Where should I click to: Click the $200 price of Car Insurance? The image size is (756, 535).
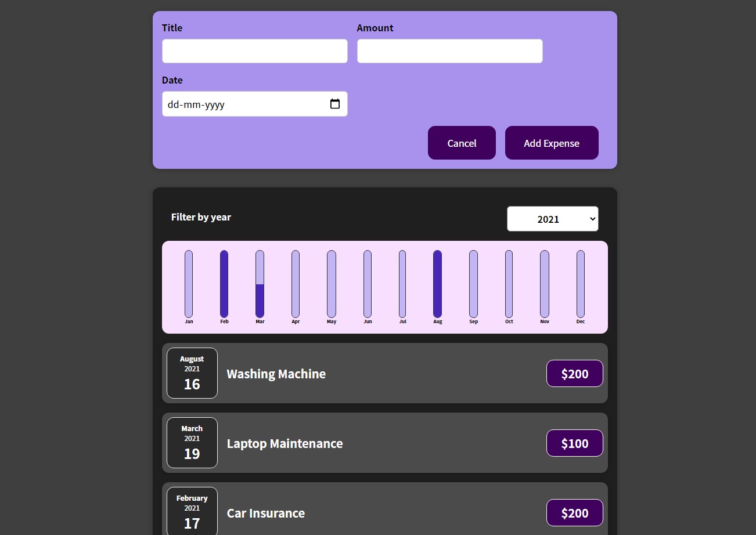coord(575,513)
